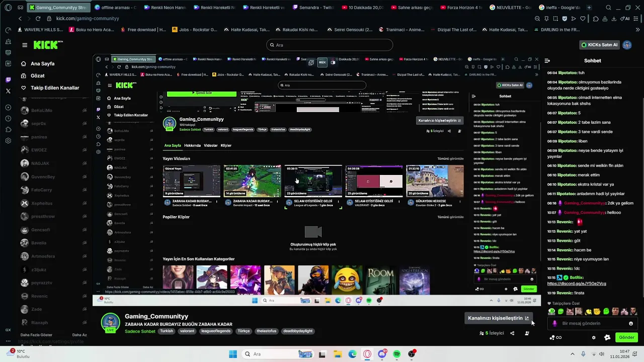This screenshot has height=362, width=644.
Task: Open X (Twitter) in the Opera sidebar
Action: click(x=8, y=91)
